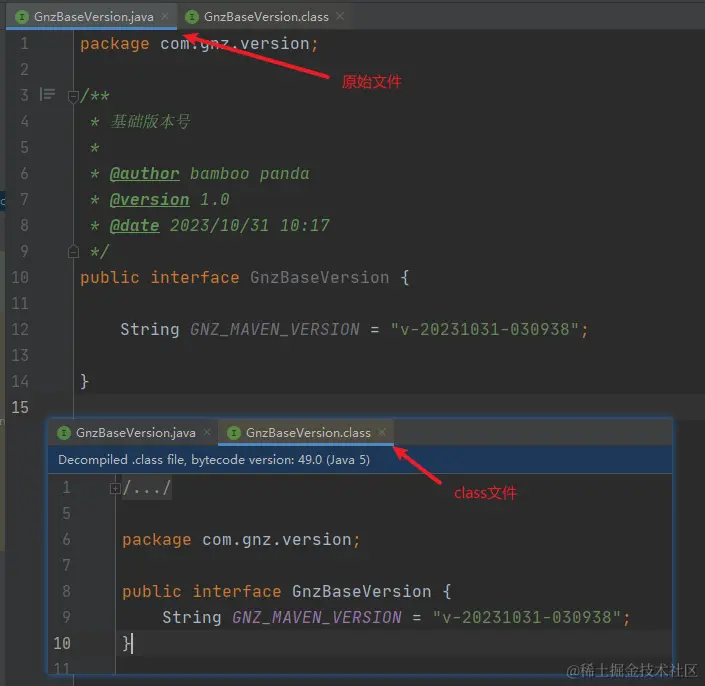This screenshot has height=686, width=705.
Task: Click interface icon on top .java tab
Action: (x=22, y=17)
